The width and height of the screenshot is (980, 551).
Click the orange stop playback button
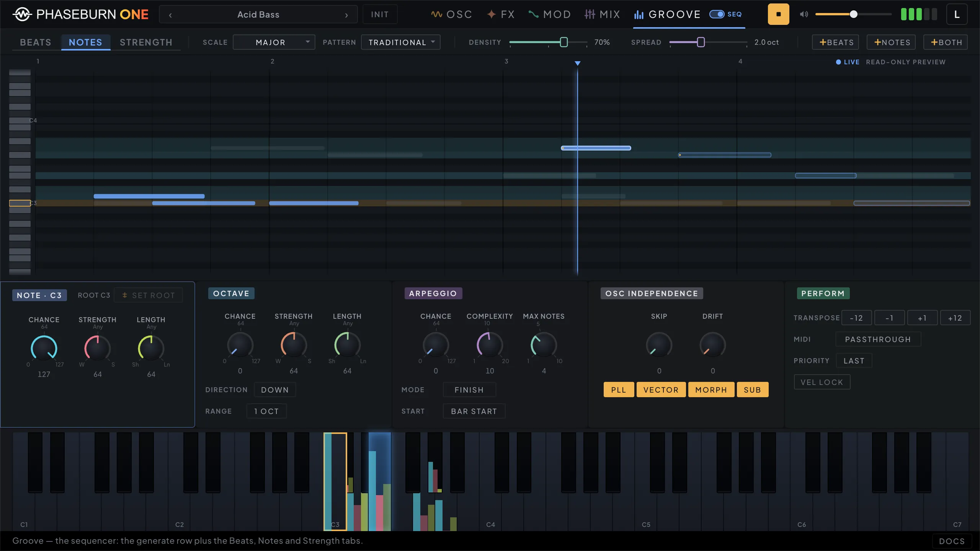pos(778,14)
